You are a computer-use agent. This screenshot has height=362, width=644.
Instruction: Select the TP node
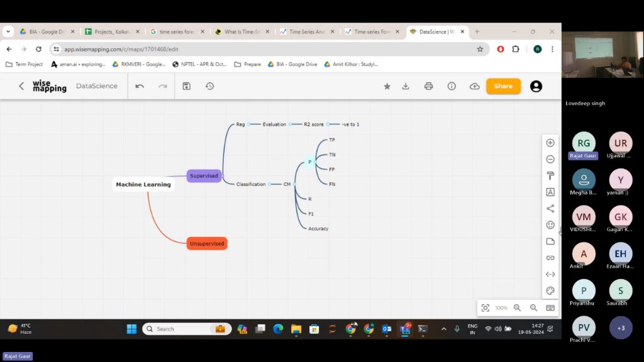(332, 140)
